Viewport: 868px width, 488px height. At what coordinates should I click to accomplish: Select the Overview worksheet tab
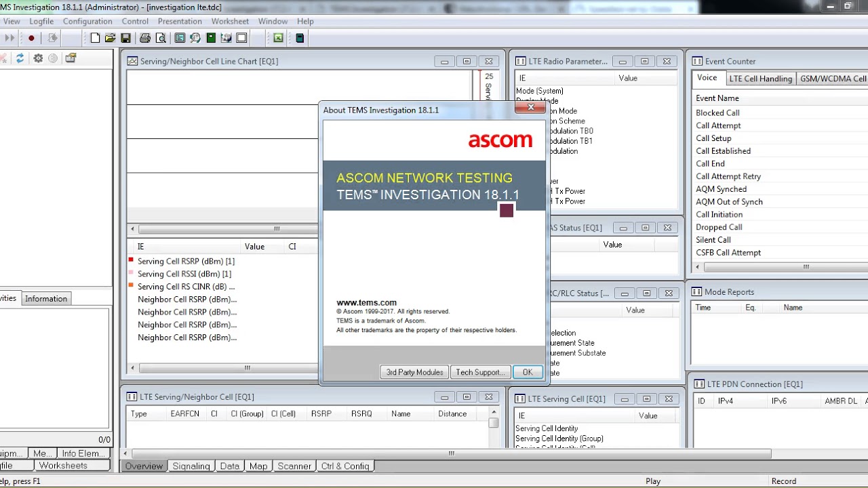[x=144, y=466]
